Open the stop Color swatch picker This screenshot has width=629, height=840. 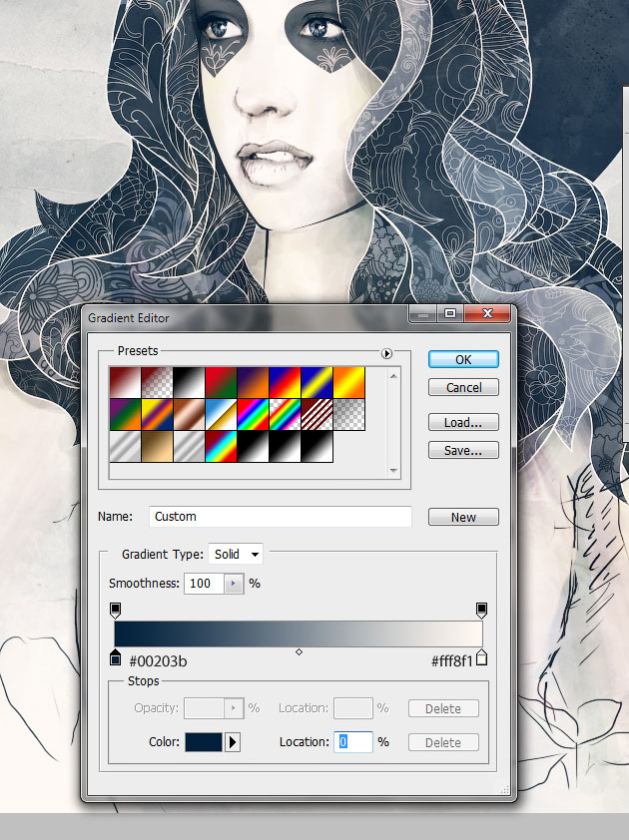coord(204,742)
